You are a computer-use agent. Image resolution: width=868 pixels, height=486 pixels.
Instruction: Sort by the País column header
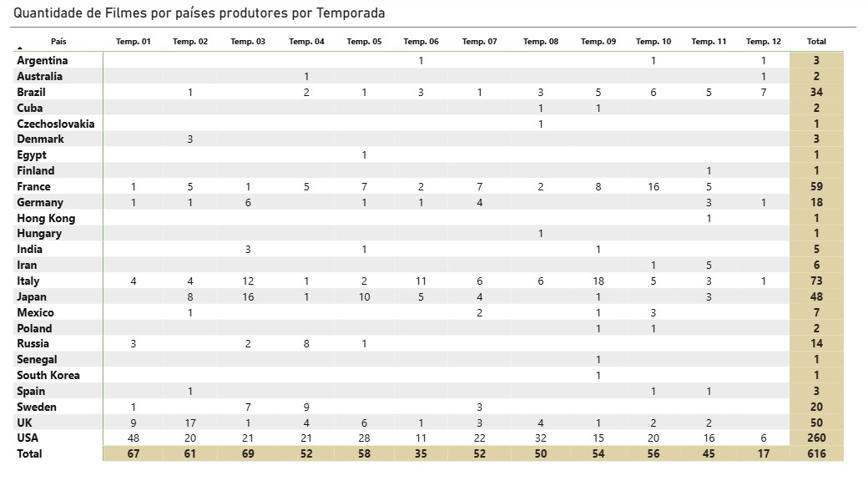pos(58,42)
